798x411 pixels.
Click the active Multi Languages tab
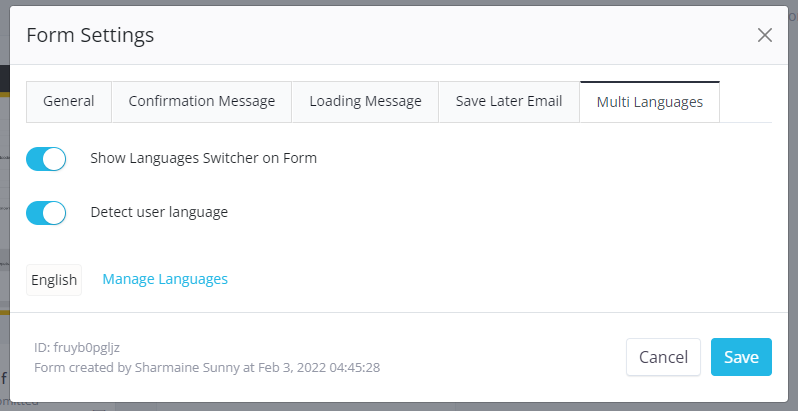coord(649,102)
